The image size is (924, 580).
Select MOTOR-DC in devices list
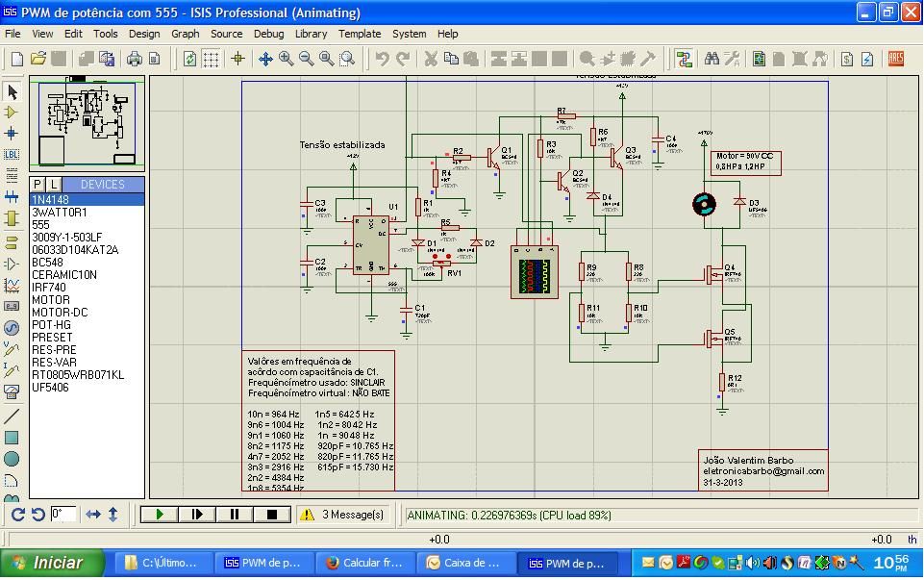[87, 313]
